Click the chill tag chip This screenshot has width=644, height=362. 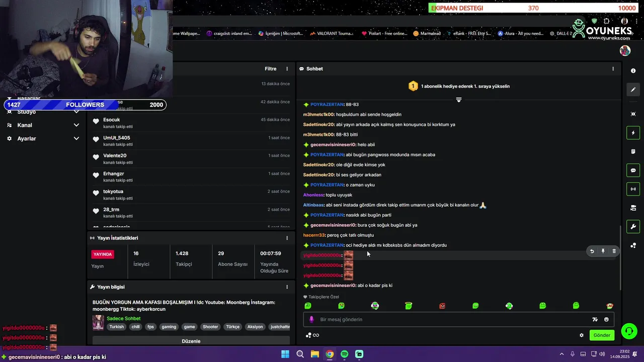pyautogui.click(x=135, y=327)
